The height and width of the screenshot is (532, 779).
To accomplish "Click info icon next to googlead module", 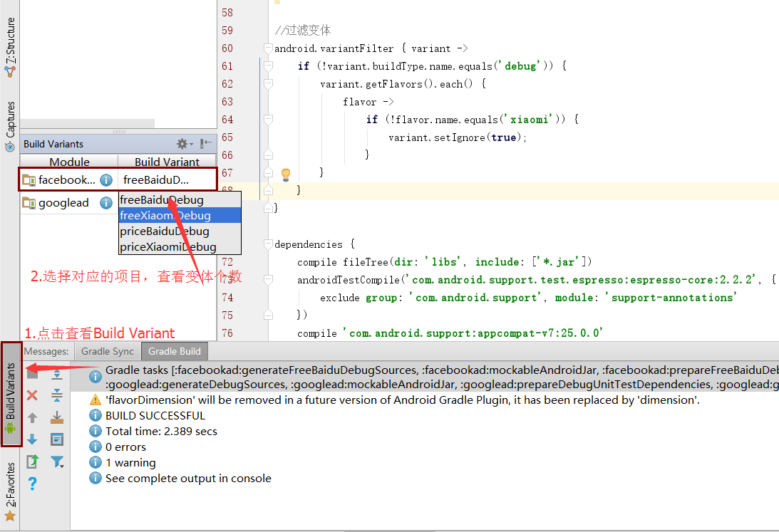I will pos(106,203).
